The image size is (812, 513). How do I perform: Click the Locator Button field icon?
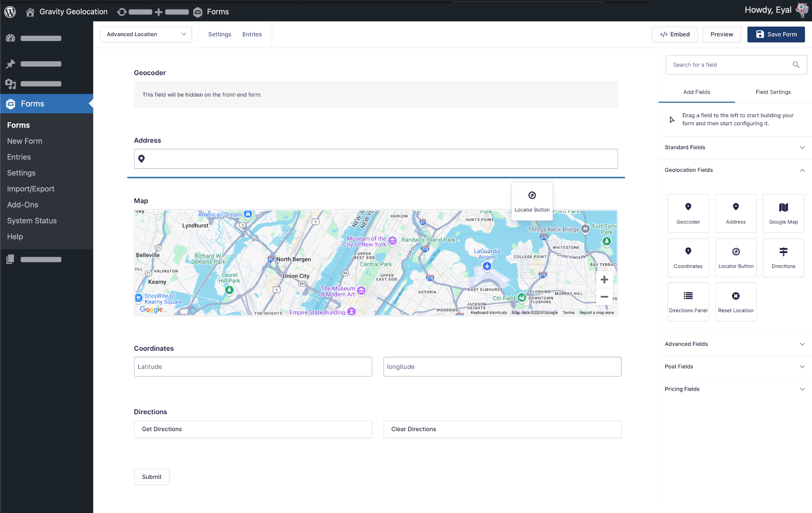click(x=735, y=258)
